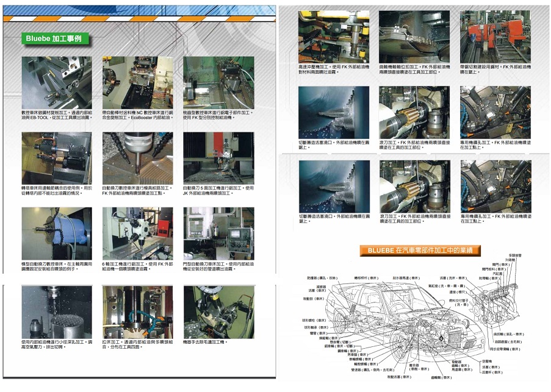Image resolution: width=551 pixels, height=392 pixels.
Task: Open the turret lathe photo above the 轉塔車床 caption
Action: pos(57,158)
